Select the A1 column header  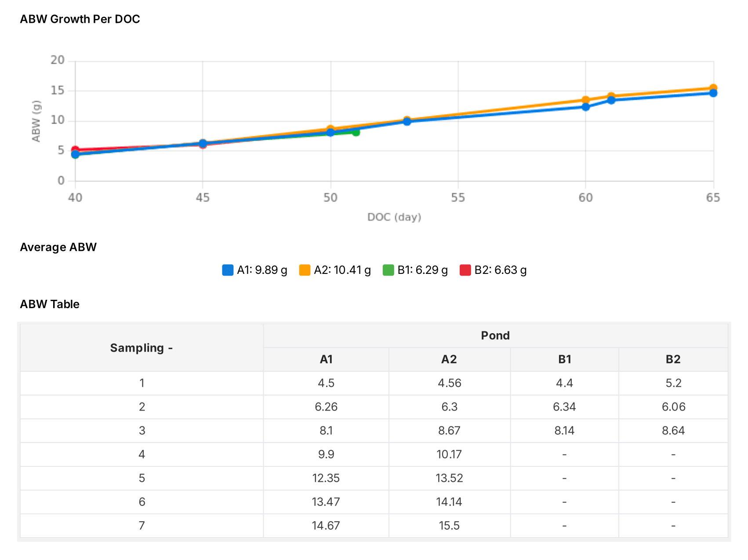coord(326,360)
